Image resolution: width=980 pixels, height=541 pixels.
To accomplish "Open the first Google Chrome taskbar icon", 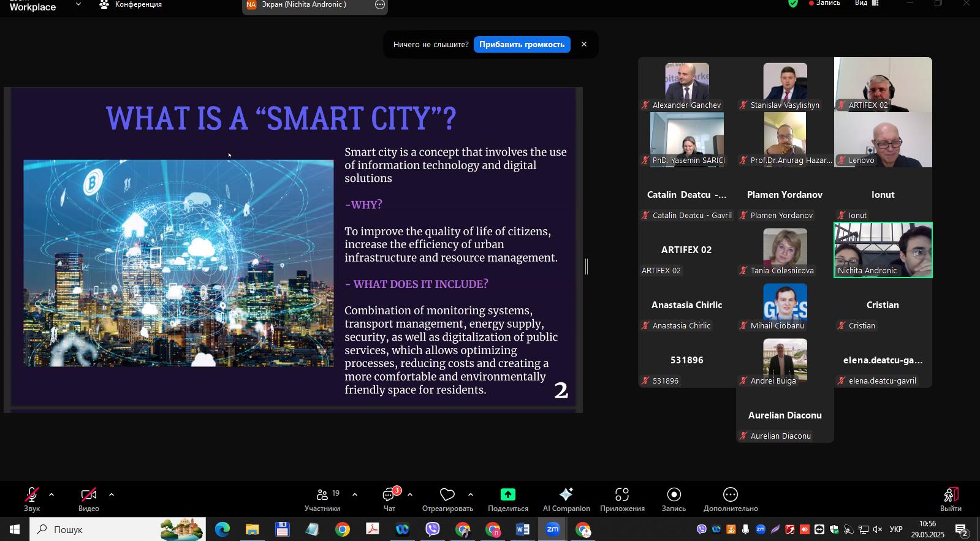I will [342, 529].
